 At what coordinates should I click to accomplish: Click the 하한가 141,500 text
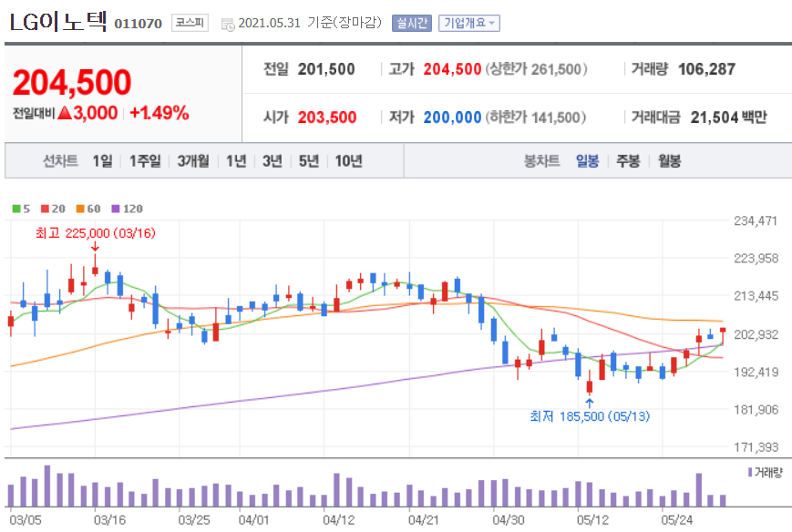[x=536, y=118]
